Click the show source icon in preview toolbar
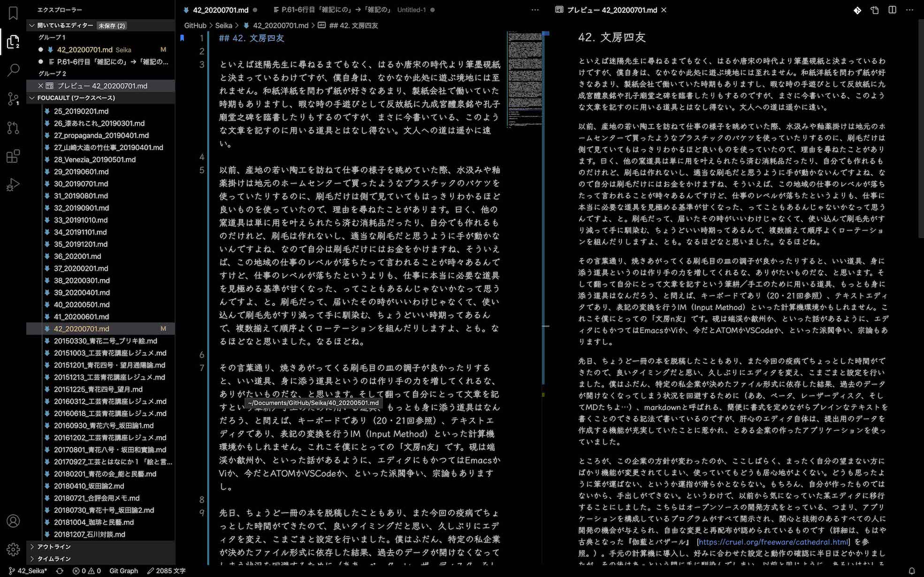 [x=875, y=10]
